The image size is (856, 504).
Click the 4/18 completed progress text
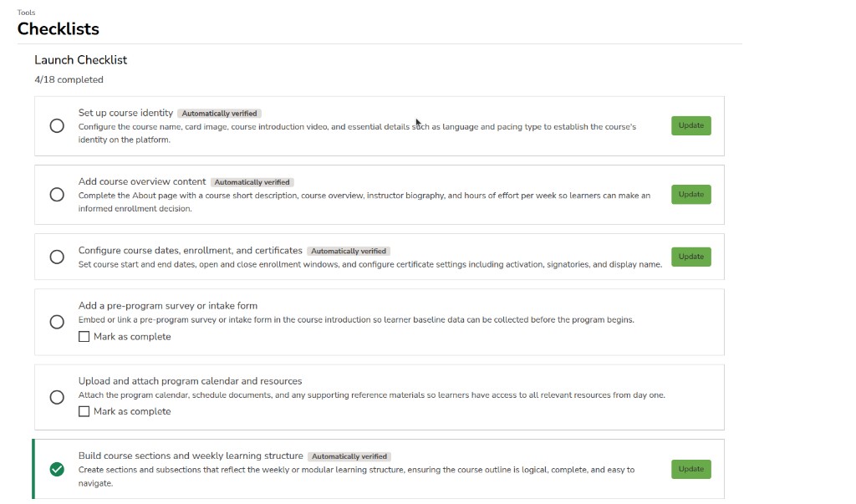pos(69,79)
